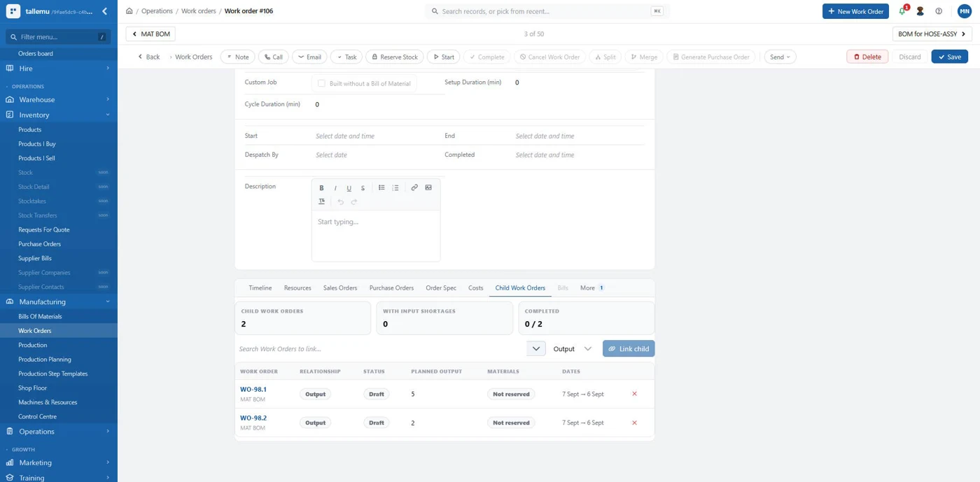The height and width of the screenshot is (482, 980).
Task: Expand the Marketing sidebar section
Action: tap(59, 462)
